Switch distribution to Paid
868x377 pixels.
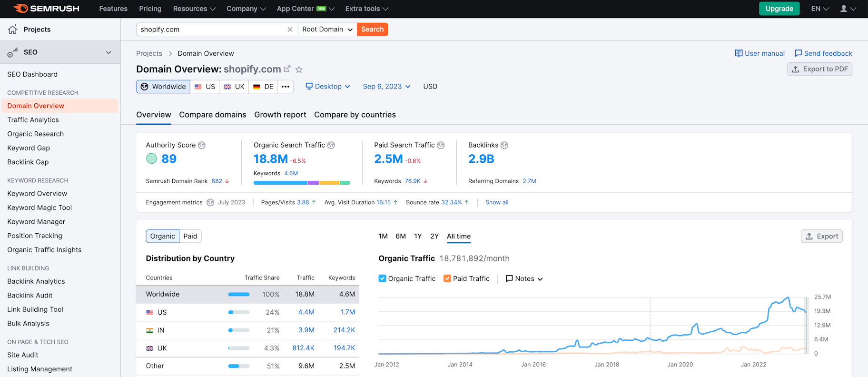point(190,236)
